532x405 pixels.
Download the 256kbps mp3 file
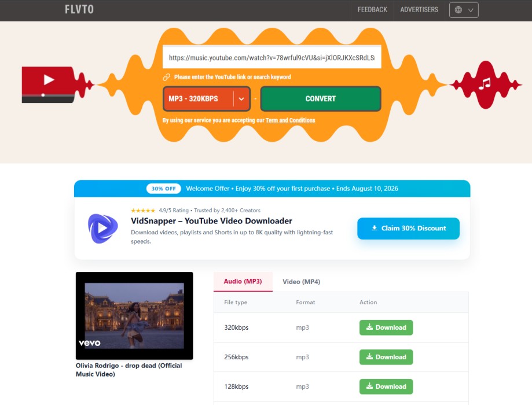386,357
